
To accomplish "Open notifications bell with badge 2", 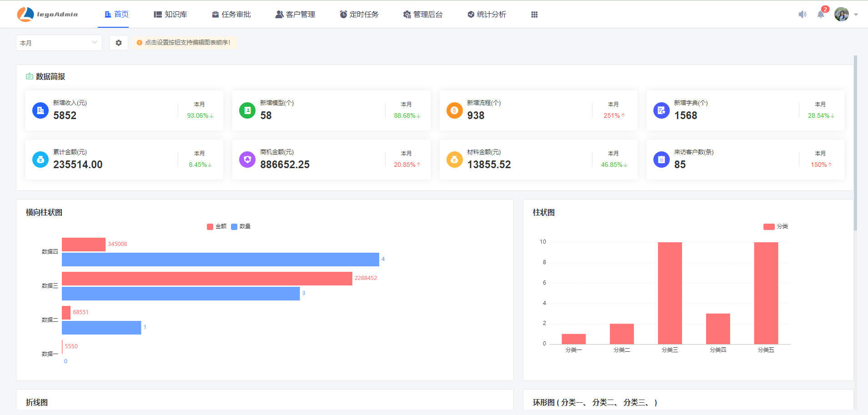I will [821, 14].
